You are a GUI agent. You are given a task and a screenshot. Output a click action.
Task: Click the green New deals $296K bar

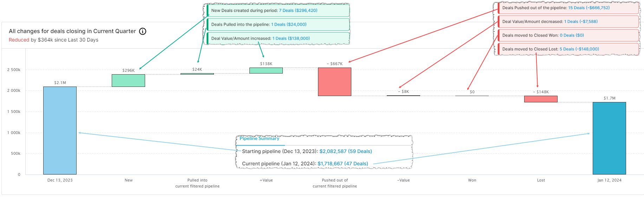128,81
